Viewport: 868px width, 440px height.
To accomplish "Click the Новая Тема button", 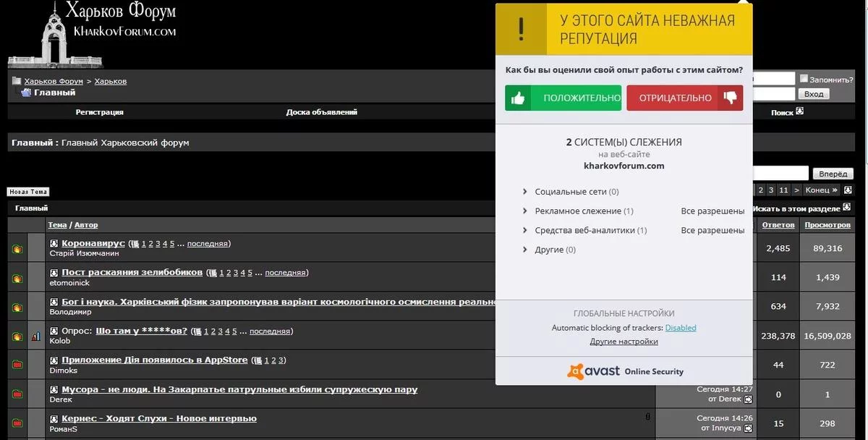I will click(27, 191).
